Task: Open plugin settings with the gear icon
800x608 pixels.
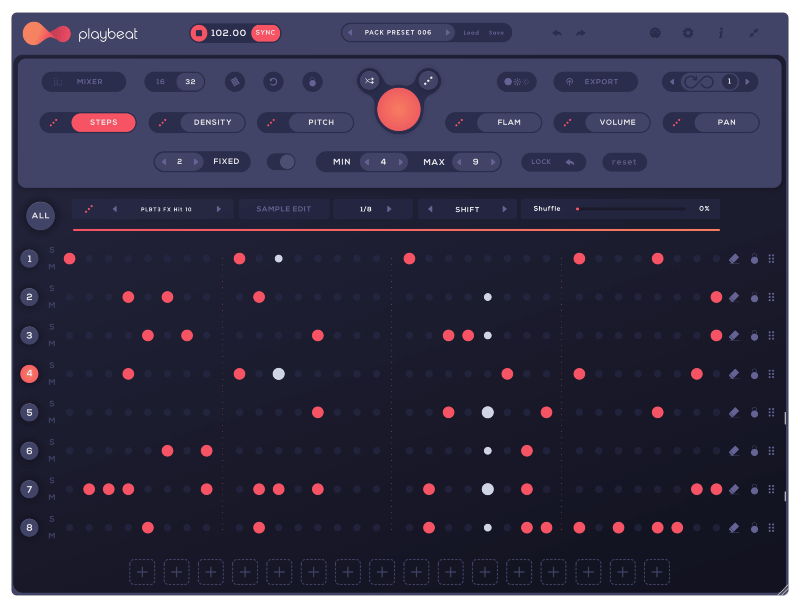Action: (x=688, y=32)
